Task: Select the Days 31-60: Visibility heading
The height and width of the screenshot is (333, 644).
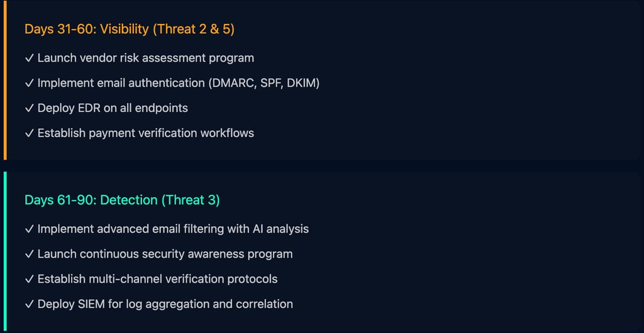Action: click(x=129, y=30)
